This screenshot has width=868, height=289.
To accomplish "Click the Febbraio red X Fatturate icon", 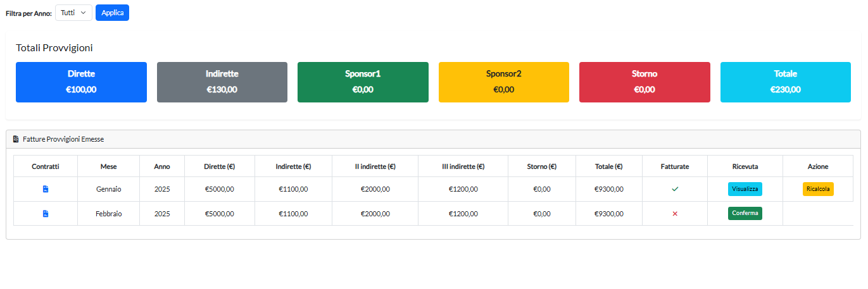I will [x=675, y=214].
